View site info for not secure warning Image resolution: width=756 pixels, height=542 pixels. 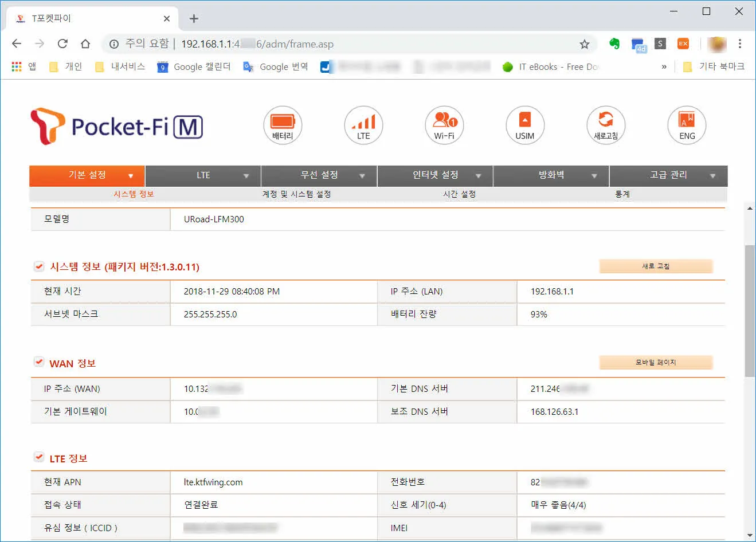click(x=114, y=44)
